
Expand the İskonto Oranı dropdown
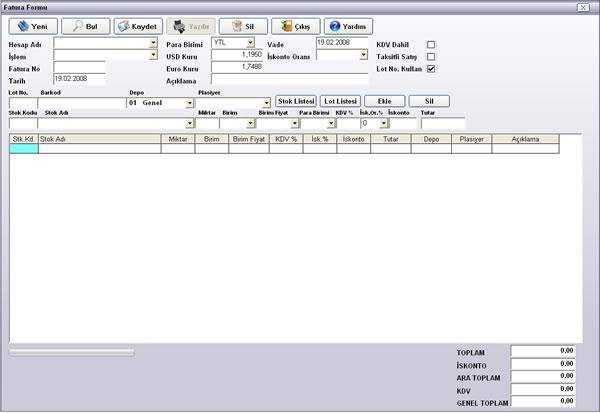click(x=363, y=55)
